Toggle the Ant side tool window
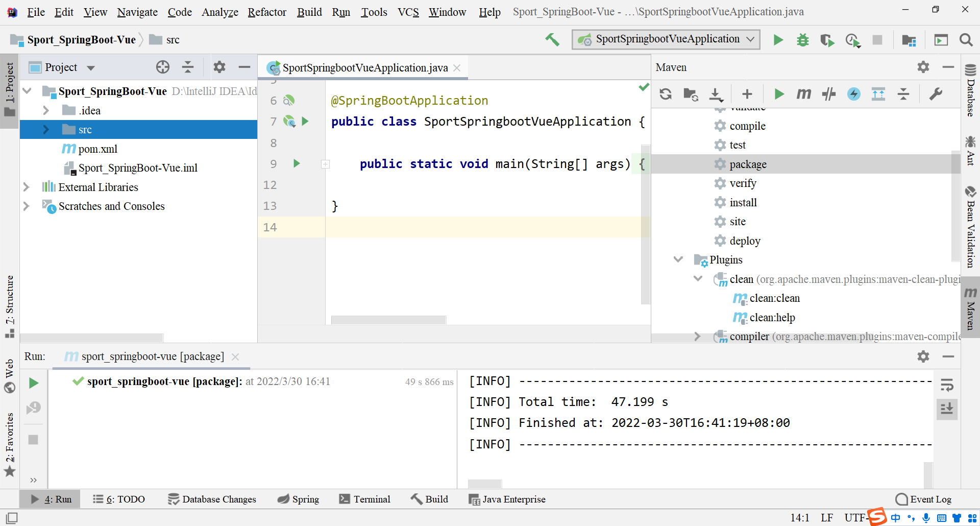This screenshot has width=980, height=526. pos(970,151)
